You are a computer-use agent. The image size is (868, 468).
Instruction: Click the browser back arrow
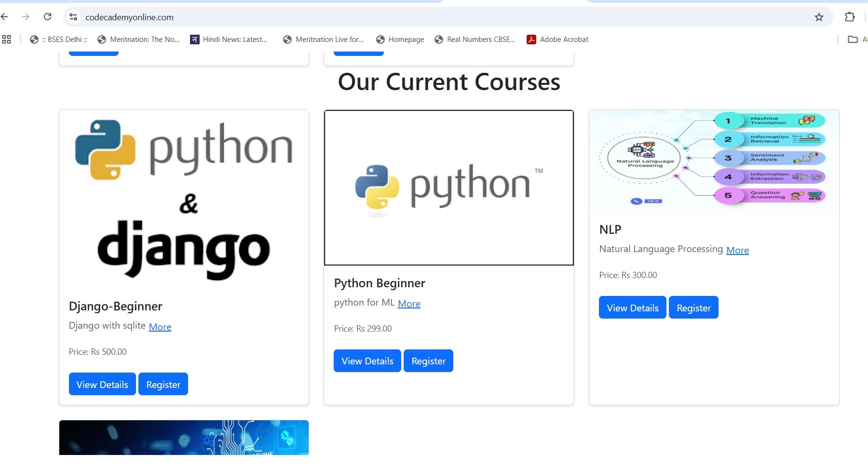pyautogui.click(x=5, y=16)
